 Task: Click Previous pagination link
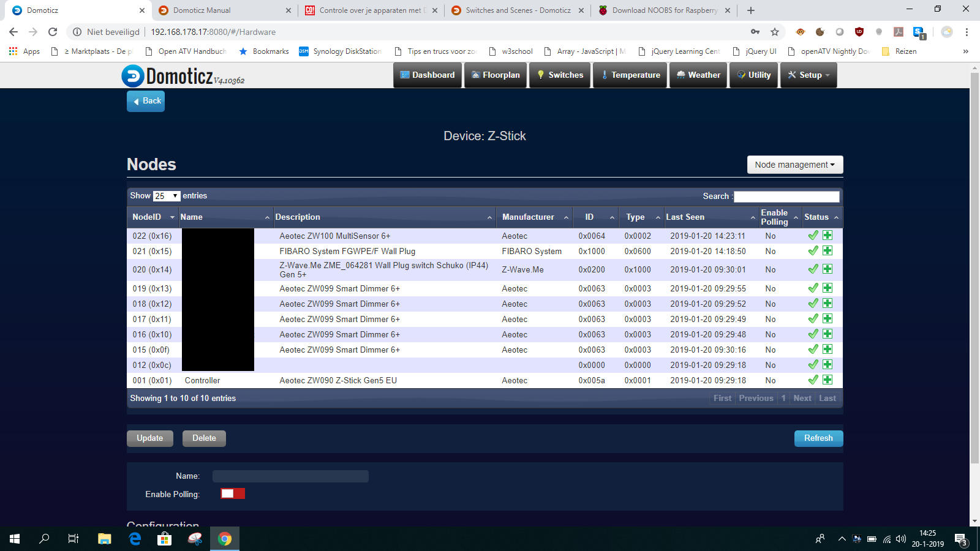pyautogui.click(x=756, y=399)
